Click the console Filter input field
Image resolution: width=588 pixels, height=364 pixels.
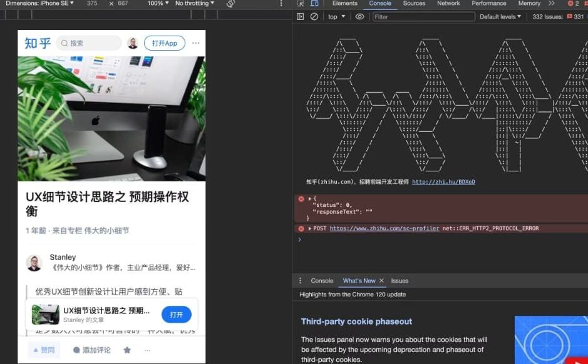[424, 16]
